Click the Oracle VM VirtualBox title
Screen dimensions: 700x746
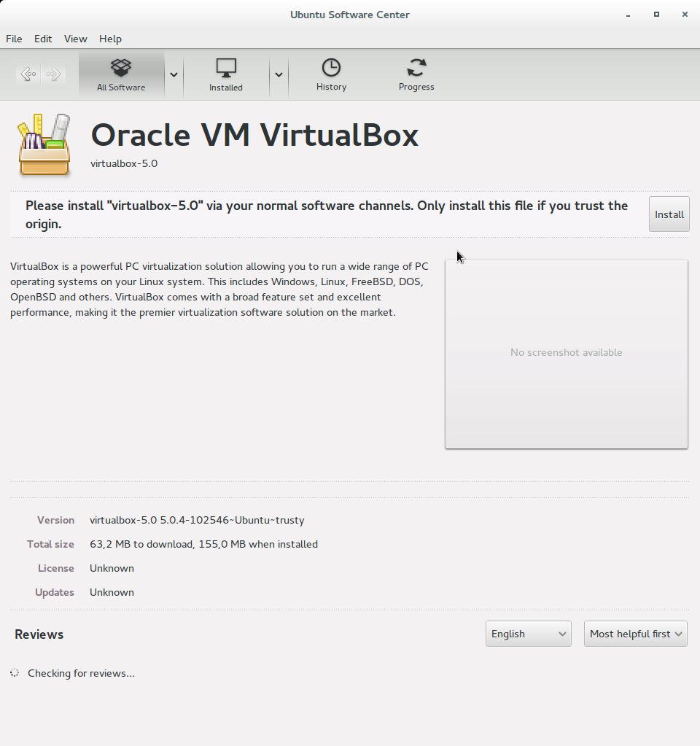coord(254,135)
